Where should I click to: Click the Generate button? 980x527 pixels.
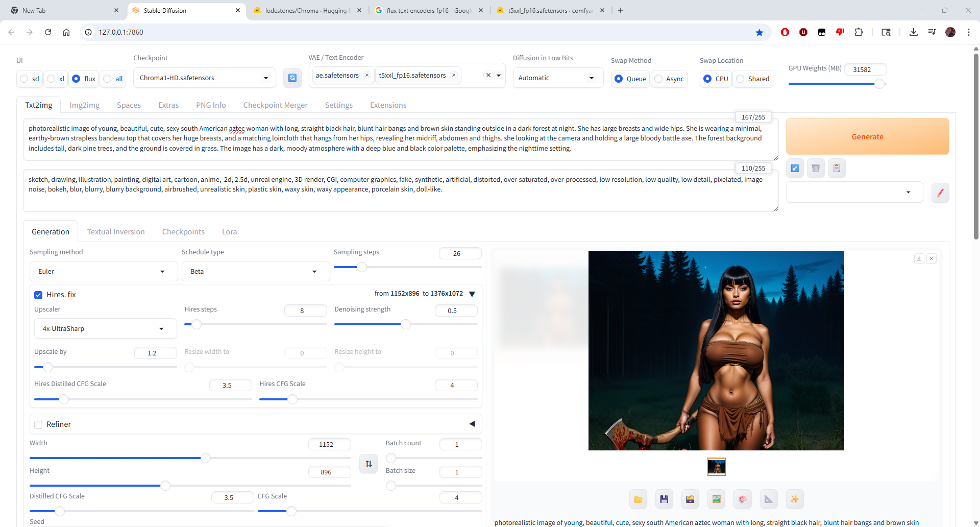click(867, 136)
